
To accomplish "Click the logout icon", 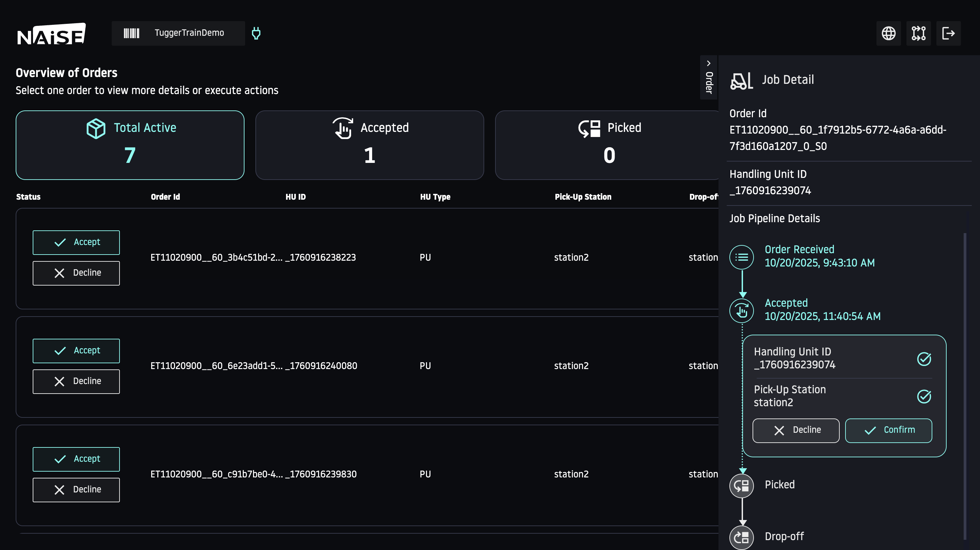I will pyautogui.click(x=948, y=33).
